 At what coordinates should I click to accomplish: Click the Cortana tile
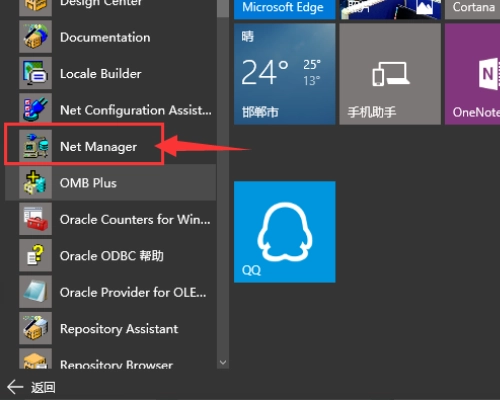point(472,10)
